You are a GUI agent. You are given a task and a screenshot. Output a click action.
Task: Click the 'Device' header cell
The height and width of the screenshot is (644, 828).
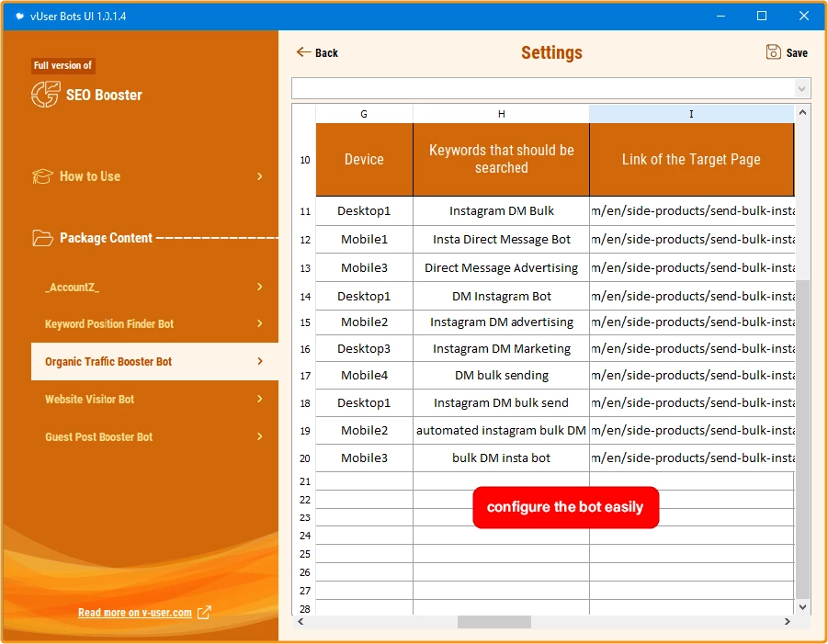click(x=364, y=160)
